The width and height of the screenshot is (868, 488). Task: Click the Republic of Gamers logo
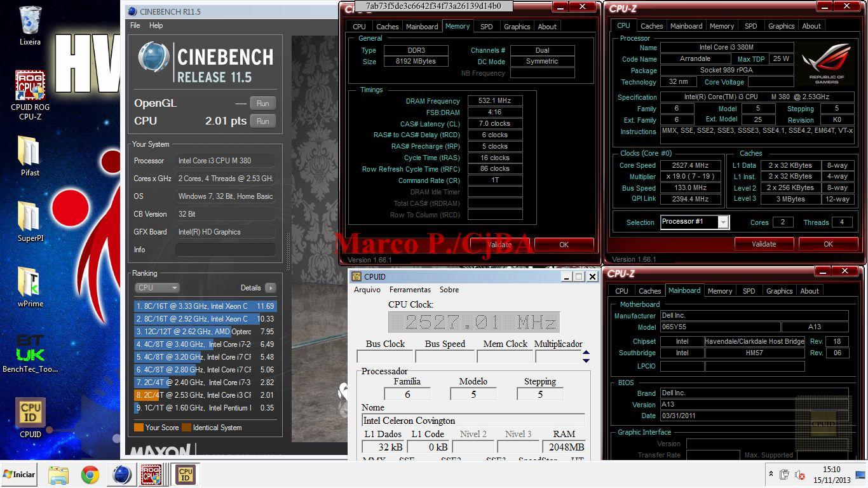point(826,64)
